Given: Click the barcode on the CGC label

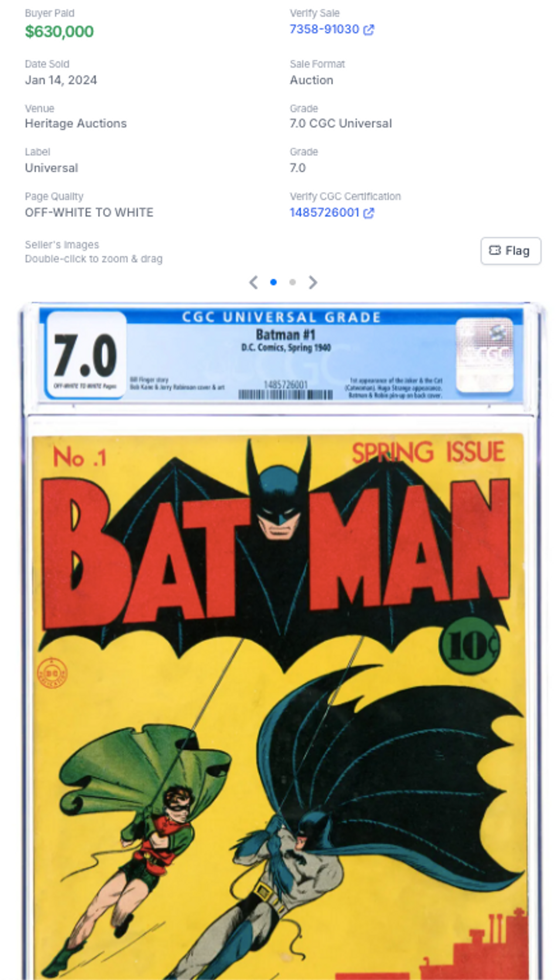Looking at the screenshot, I should (286, 395).
